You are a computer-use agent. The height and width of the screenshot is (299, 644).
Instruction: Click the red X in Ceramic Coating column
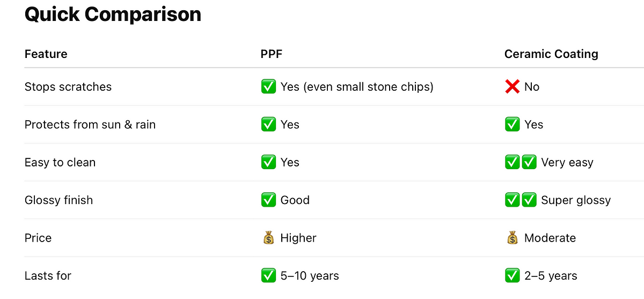tap(513, 86)
